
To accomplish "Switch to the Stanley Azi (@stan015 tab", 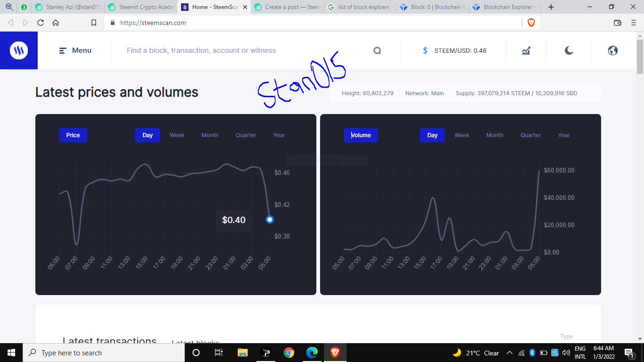I will 68,7.
